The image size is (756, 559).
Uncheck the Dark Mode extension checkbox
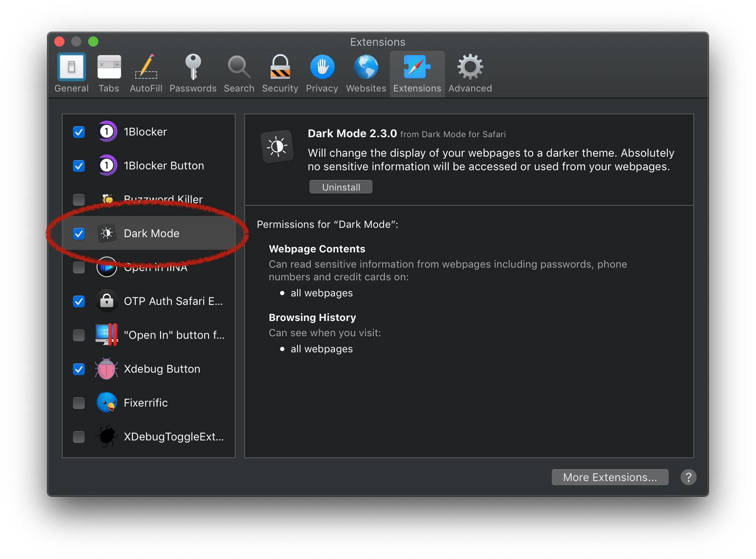coord(79,234)
